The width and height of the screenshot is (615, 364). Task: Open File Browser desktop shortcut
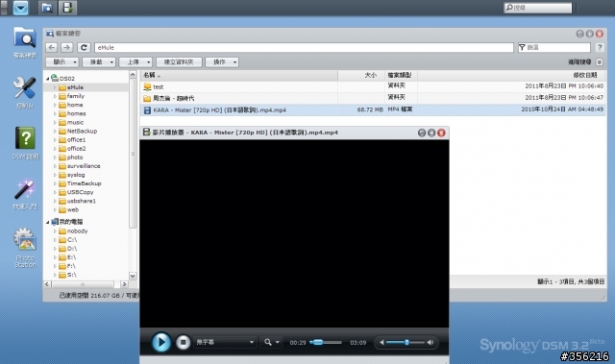25,42
